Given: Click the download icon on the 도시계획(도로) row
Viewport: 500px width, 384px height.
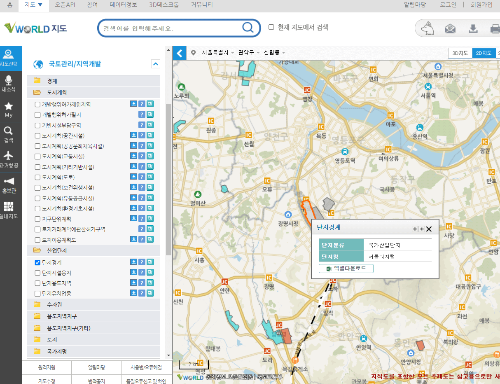Looking at the screenshot, I should pos(133,177).
